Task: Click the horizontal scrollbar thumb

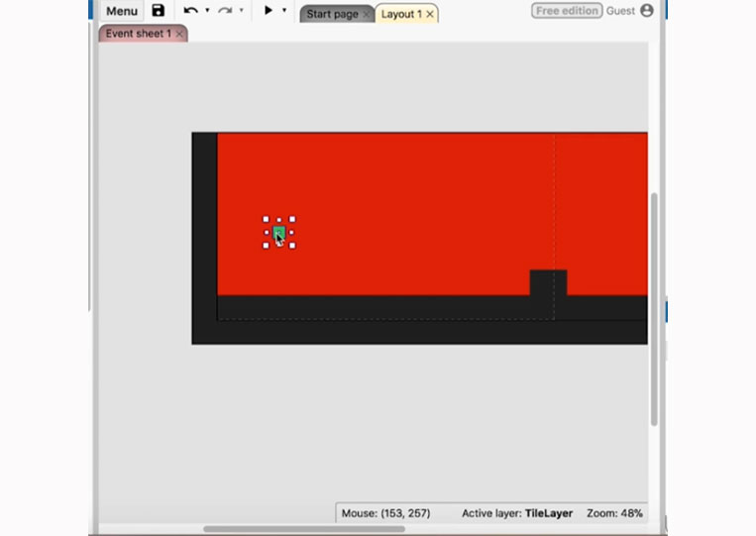Action: [x=304, y=529]
